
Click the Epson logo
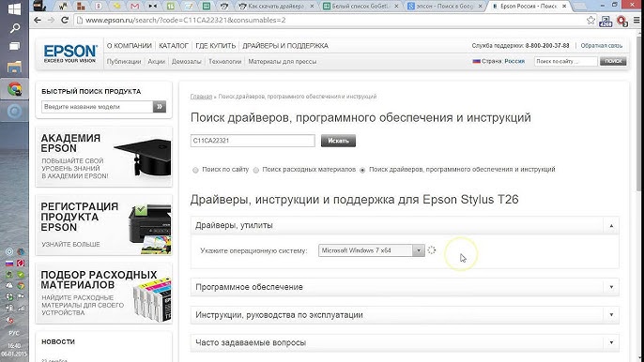(69, 53)
